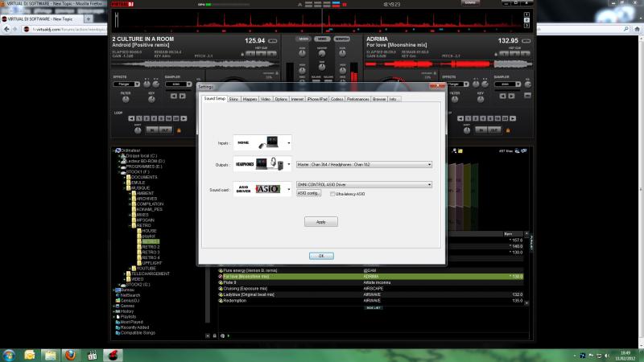This screenshot has width=644, height=362.
Task: Click the Headphones output configuration image
Action: point(259,164)
